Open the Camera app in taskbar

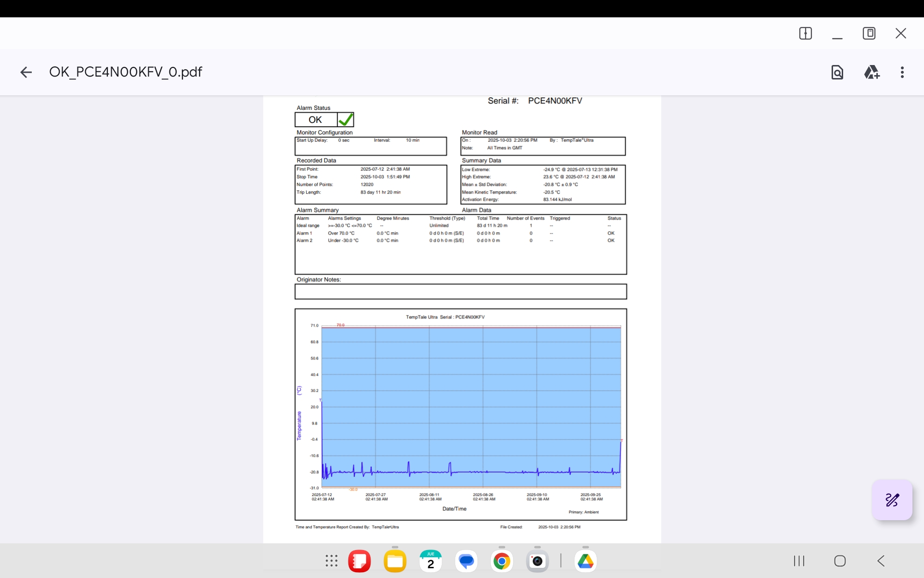[537, 561]
